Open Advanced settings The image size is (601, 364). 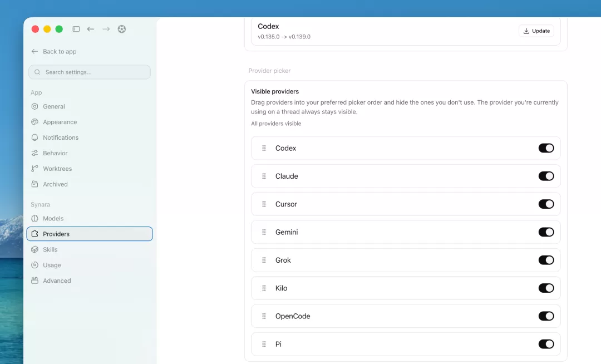click(90, 281)
